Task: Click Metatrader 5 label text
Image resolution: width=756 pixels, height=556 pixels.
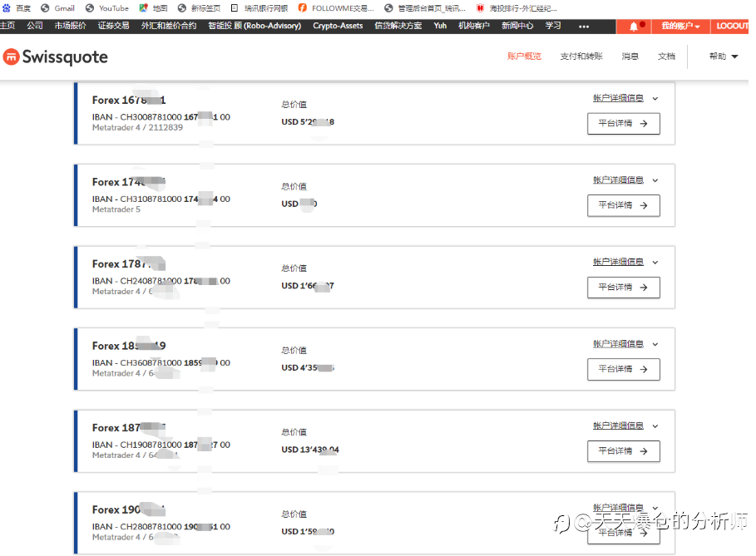Action: click(116, 209)
